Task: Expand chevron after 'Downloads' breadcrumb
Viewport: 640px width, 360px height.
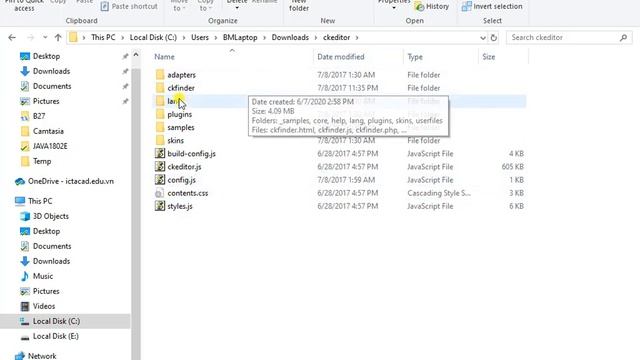Action: (x=316, y=38)
